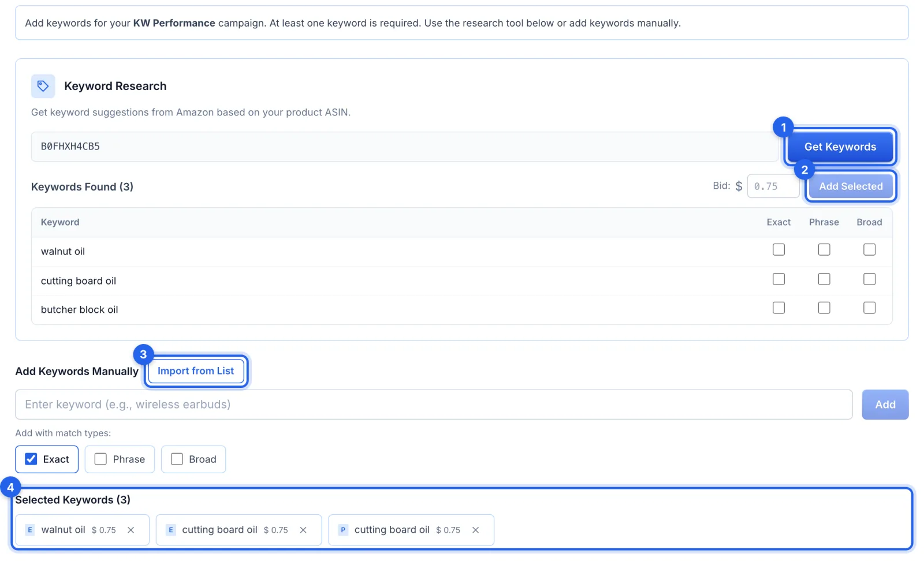Click the Get Keywords button
This screenshot has height=561, width=924.
(840, 147)
